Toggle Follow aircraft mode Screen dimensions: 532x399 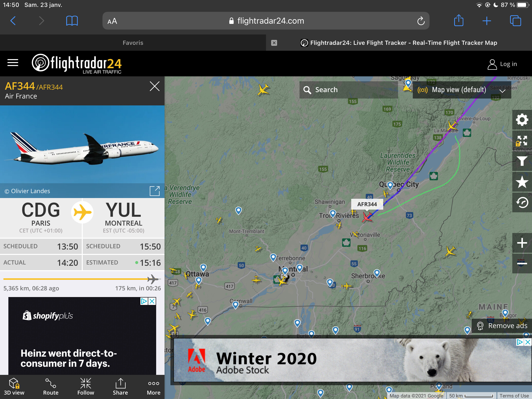click(x=86, y=387)
